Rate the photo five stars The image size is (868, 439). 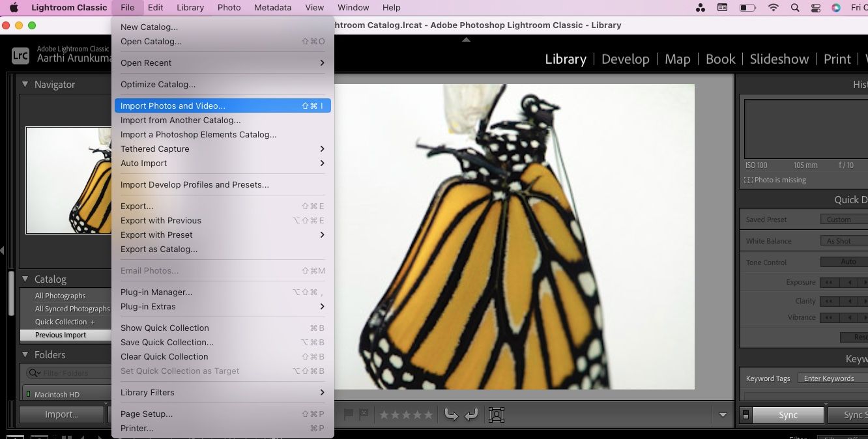coord(427,414)
